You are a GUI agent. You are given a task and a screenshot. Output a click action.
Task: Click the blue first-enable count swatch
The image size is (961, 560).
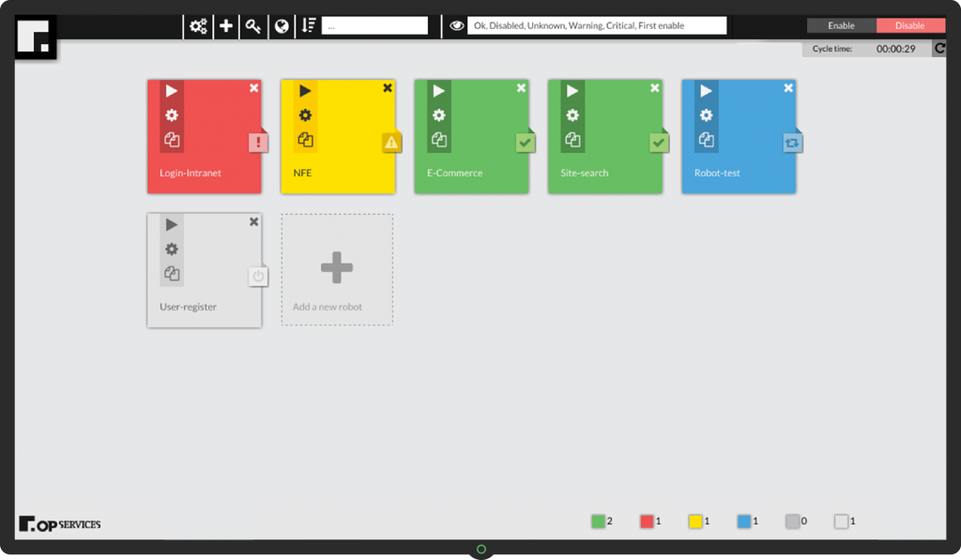[x=743, y=522]
